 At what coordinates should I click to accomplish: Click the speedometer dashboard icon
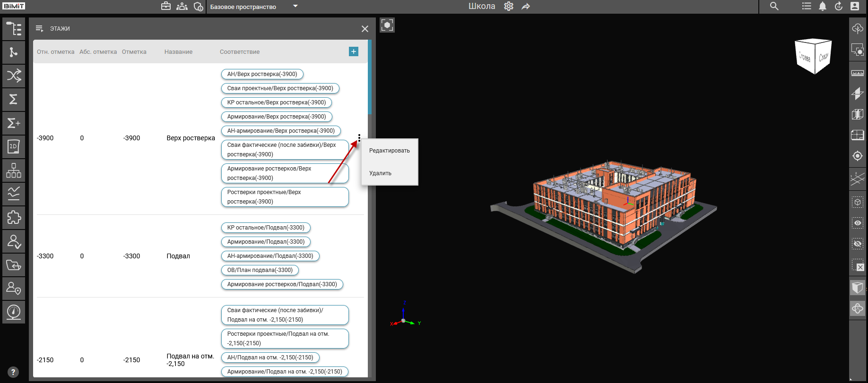[x=14, y=312]
